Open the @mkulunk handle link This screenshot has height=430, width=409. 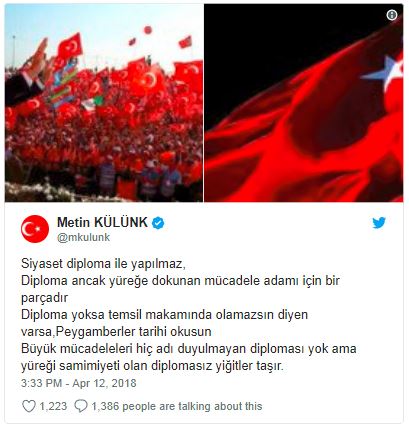click(83, 237)
